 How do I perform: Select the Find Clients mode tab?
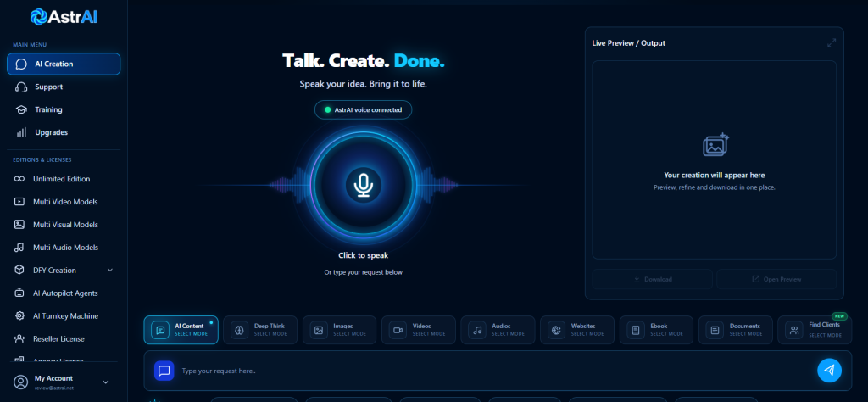(x=815, y=330)
